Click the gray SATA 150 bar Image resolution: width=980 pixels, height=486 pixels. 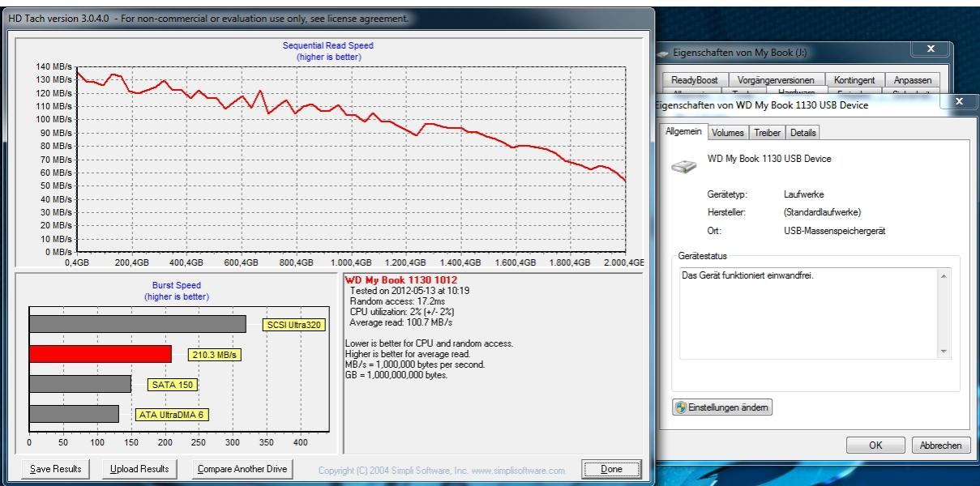click(80, 384)
